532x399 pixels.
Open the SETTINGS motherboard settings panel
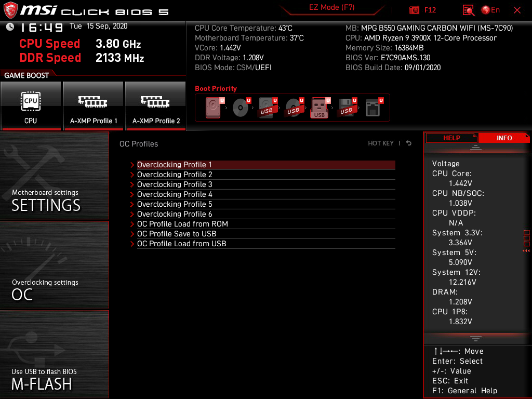click(x=54, y=176)
